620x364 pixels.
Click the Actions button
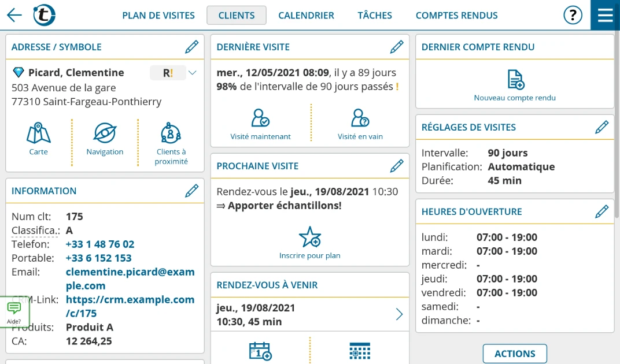[x=515, y=354]
